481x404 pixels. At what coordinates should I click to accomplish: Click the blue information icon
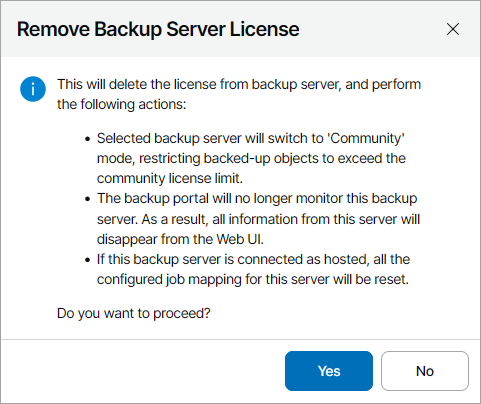point(33,89)
